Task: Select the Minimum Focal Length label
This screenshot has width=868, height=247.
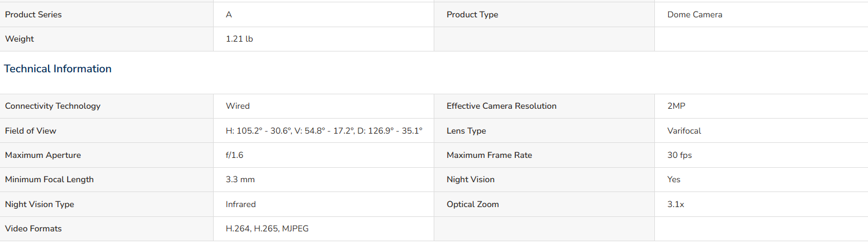Action: [x=49, y=179]
